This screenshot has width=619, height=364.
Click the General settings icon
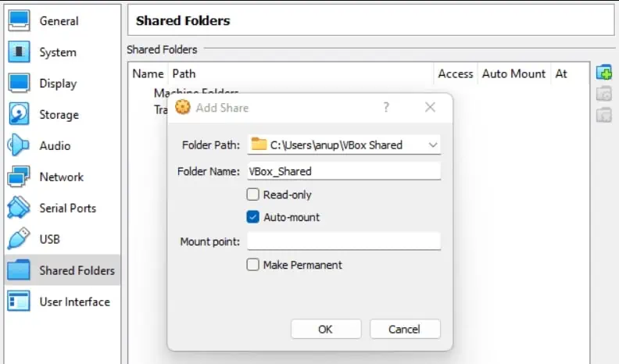tap(18, 20)
